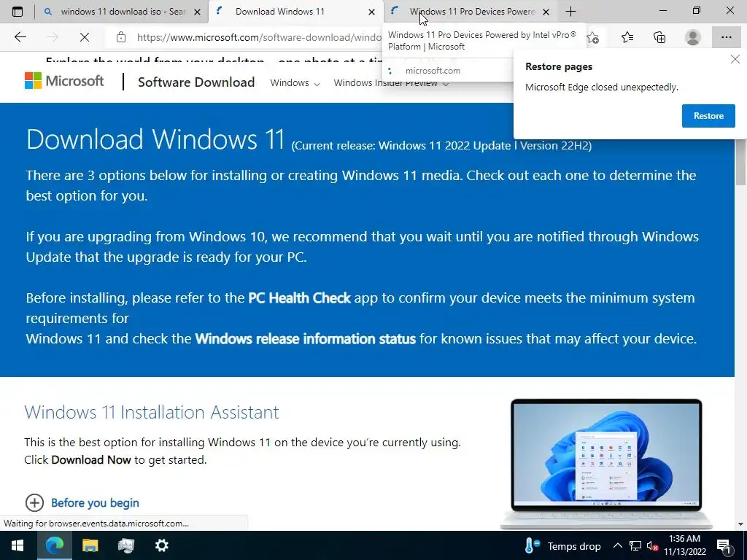Open Settings and more ellipsis menu

point(726,37)
